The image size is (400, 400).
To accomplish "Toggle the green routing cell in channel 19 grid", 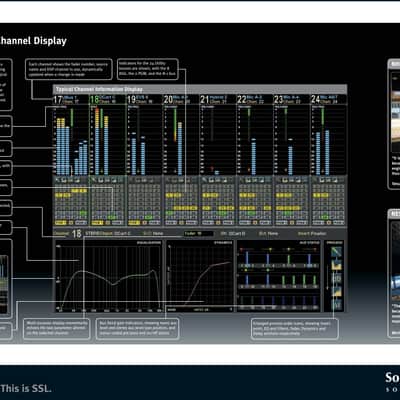I will click(x=148, y=217).
